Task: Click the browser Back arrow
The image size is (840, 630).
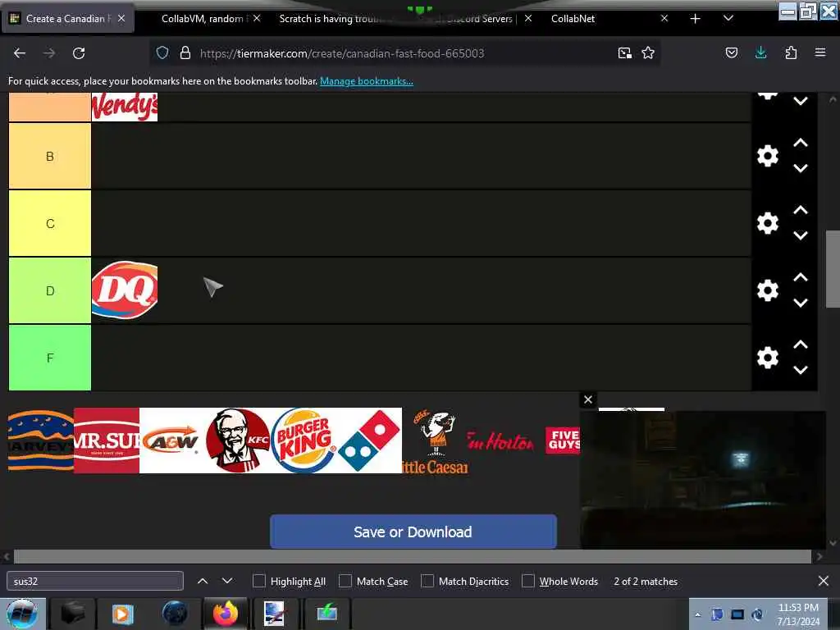Action: tap(20, 53)
